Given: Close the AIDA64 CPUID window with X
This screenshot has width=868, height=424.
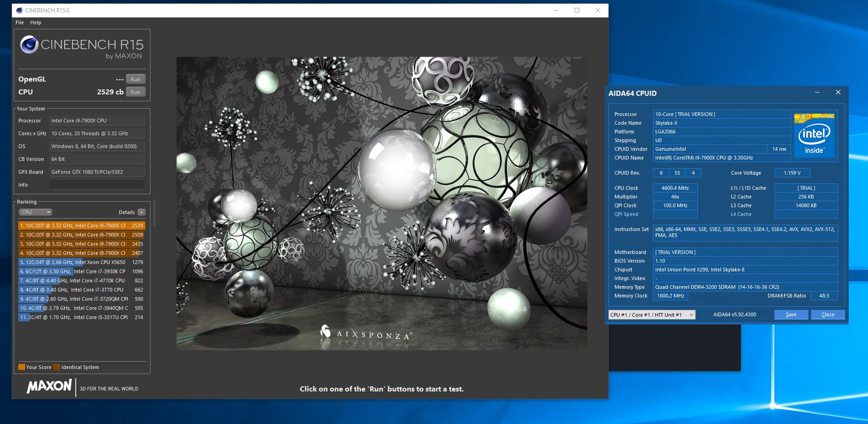Looking at the screenshot, I should point(838,93).
